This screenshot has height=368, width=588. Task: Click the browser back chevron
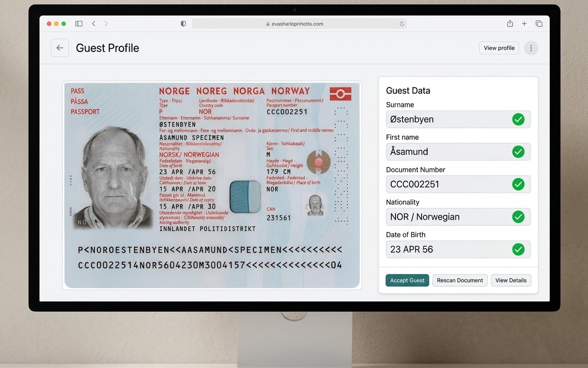(93, 24)
